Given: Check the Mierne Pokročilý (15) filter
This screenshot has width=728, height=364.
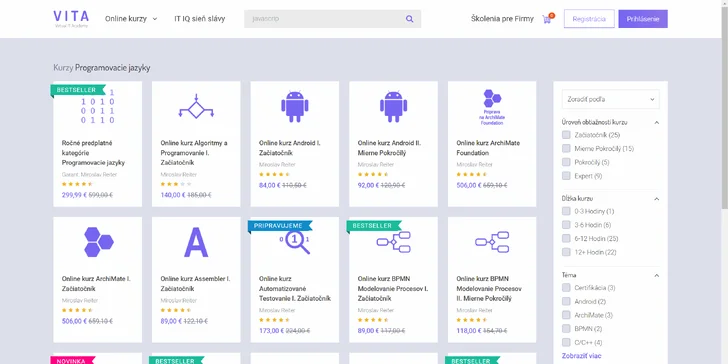Looking at the screenshot, I should coord(566,149).
